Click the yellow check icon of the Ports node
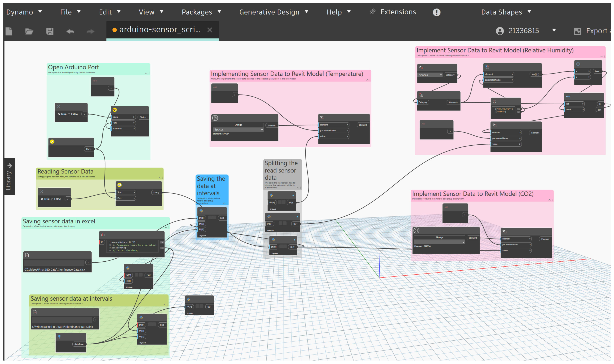This screenshot has width=614, height=364. [x=52, y=142]
